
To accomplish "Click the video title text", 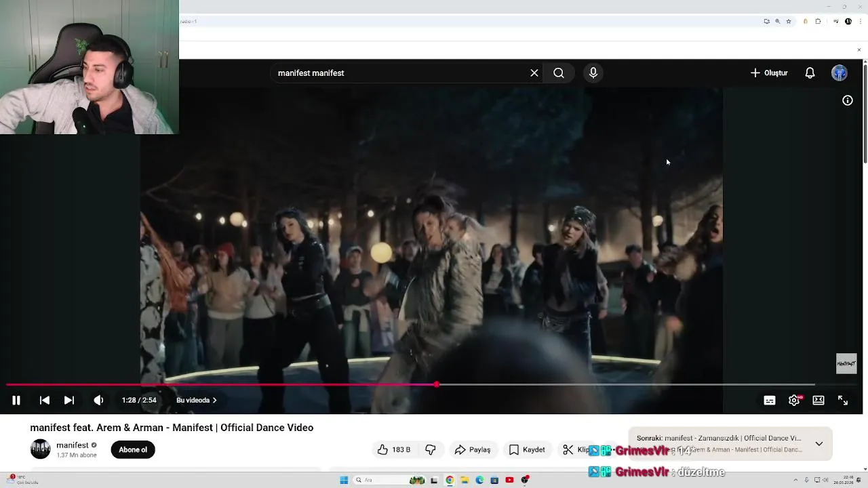I will [172, 428].
